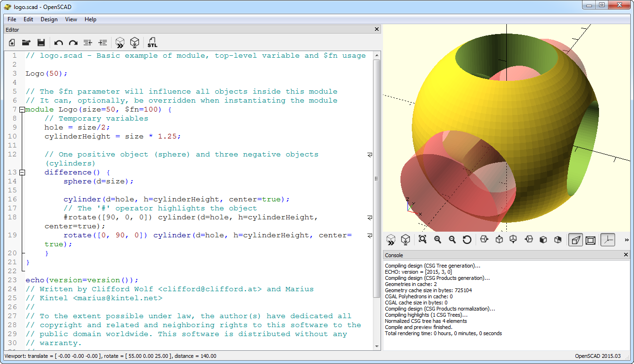Click the Undo arrow in editor toolbar
634x364 pixels.
tap(59, 43)
